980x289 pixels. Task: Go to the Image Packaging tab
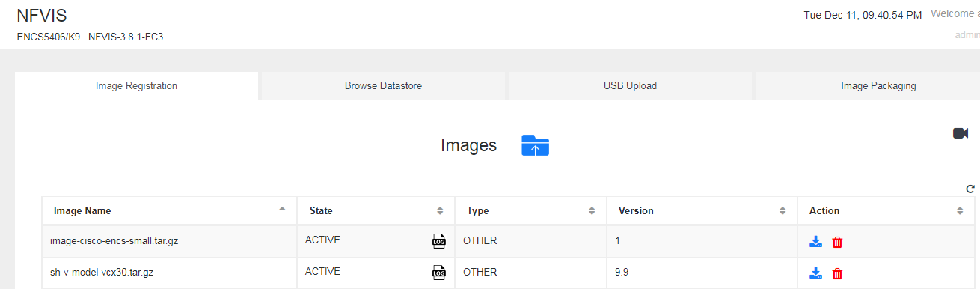[x=878, y=86]
